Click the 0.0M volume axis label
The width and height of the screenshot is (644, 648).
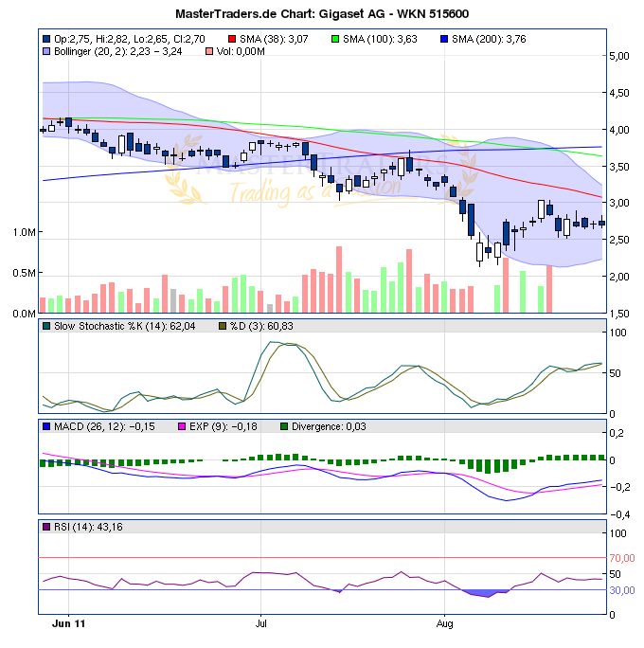pyautogui.click(x=24, y=315)
